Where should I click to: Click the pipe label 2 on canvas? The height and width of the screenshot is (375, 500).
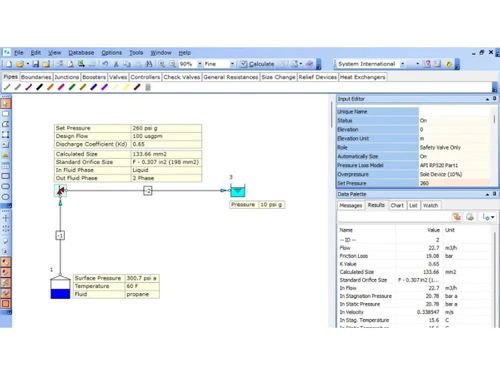pos(148,191)
